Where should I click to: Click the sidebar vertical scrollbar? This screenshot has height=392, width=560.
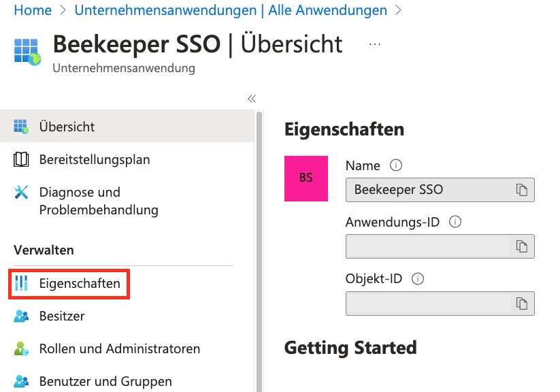coord(259,252)
